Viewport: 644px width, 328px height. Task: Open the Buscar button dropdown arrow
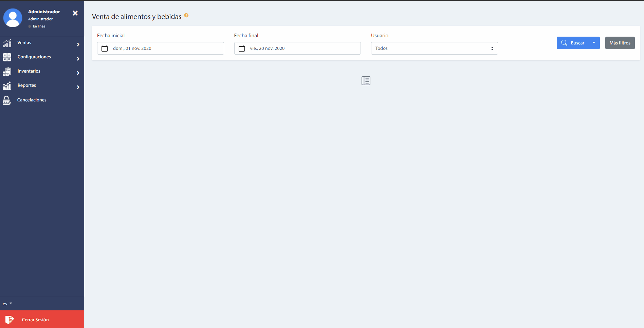(594, 43)
